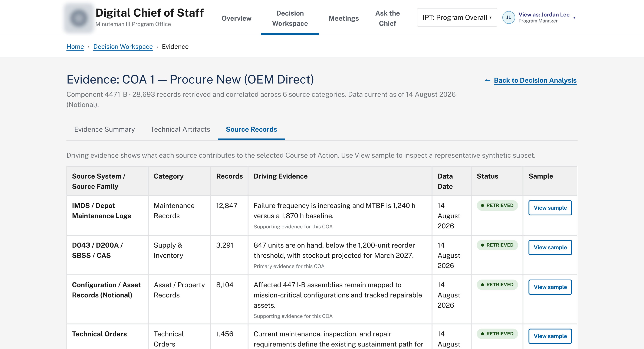Click the 'Digital Chief of Staff' title
644x349 pixels.
pos(149,13)
